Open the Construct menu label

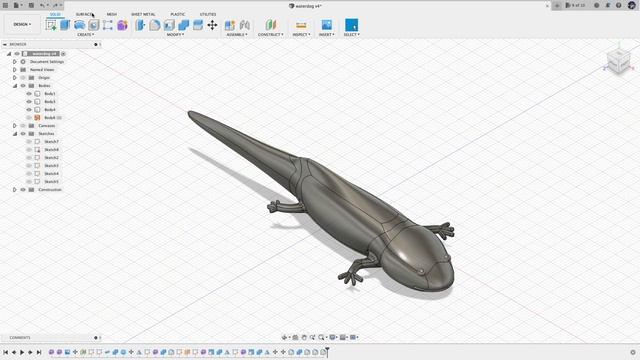pos(271,35)
